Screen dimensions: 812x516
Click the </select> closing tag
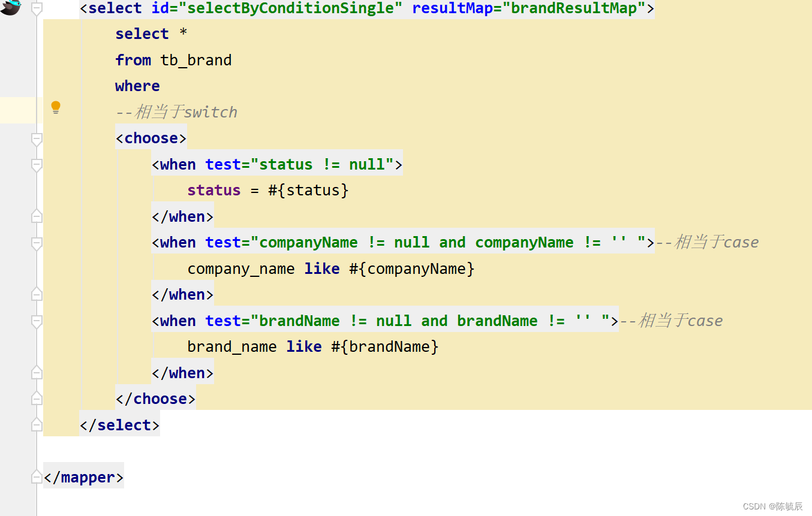(x=119, y=425)
